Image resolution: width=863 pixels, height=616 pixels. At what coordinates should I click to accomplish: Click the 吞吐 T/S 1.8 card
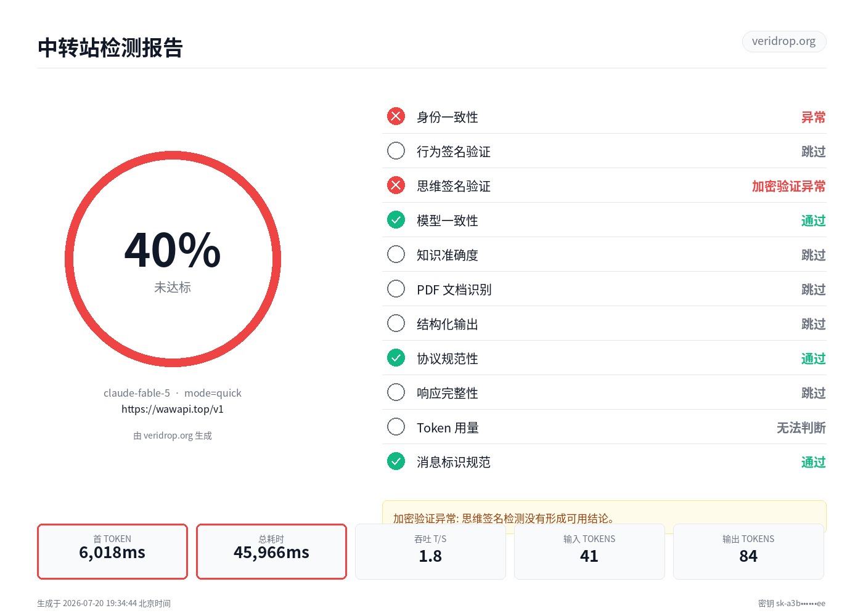point(430,551)
